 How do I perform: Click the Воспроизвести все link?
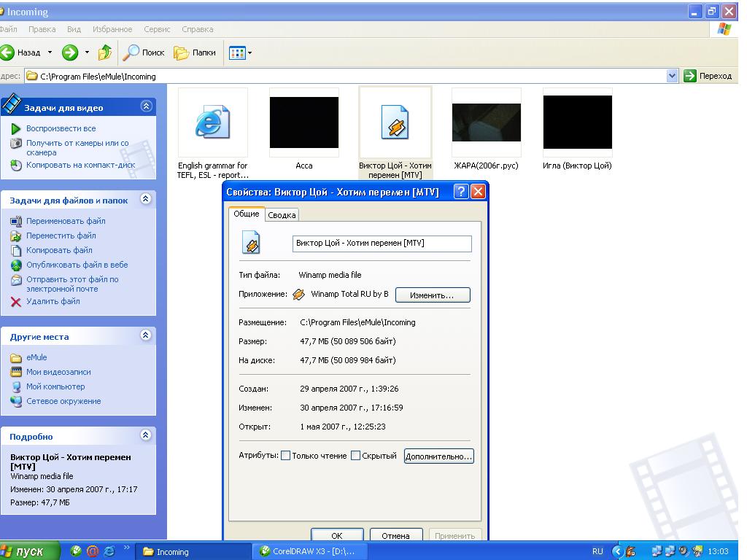coord(61,128)
